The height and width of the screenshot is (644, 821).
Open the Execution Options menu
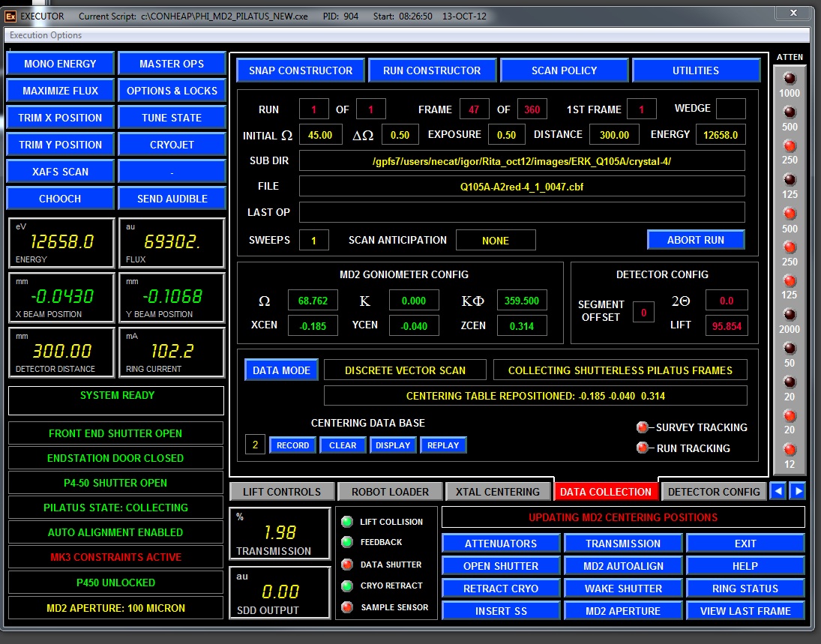point(46,35)
